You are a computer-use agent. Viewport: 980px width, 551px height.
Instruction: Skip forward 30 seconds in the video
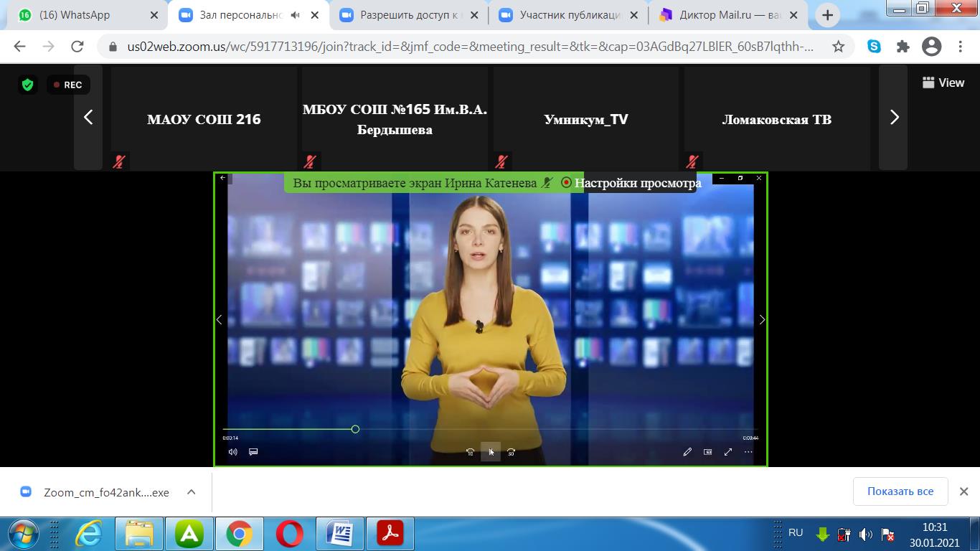[512, 452]
